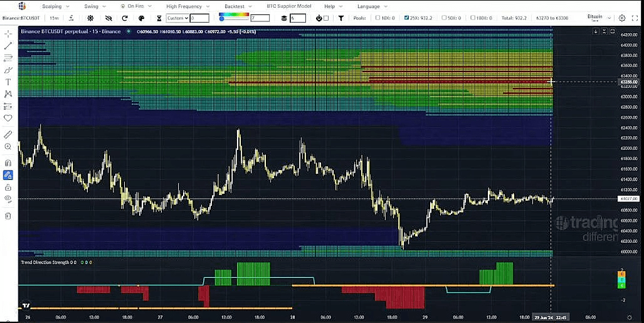
Task: Enter fullscreen mode with corner-brackets icon
Action: [x=635, y=18]
